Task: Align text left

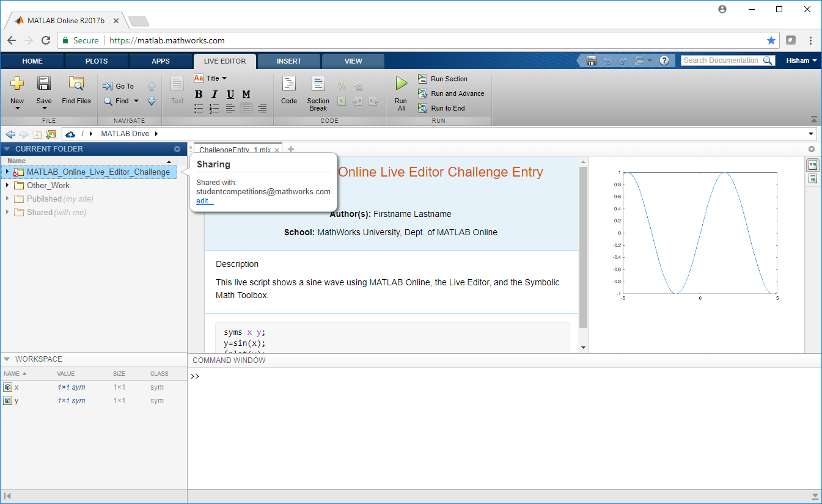Action: coord(230,109)
